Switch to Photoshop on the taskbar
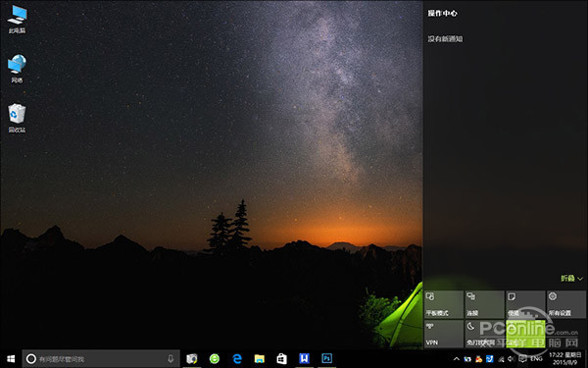588x368 pixels. click(x=327, y=359)
